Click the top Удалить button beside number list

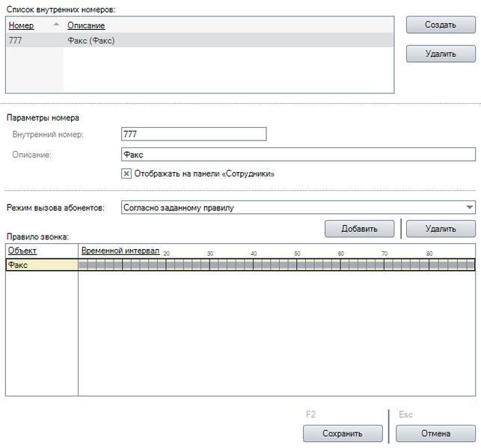441,54
